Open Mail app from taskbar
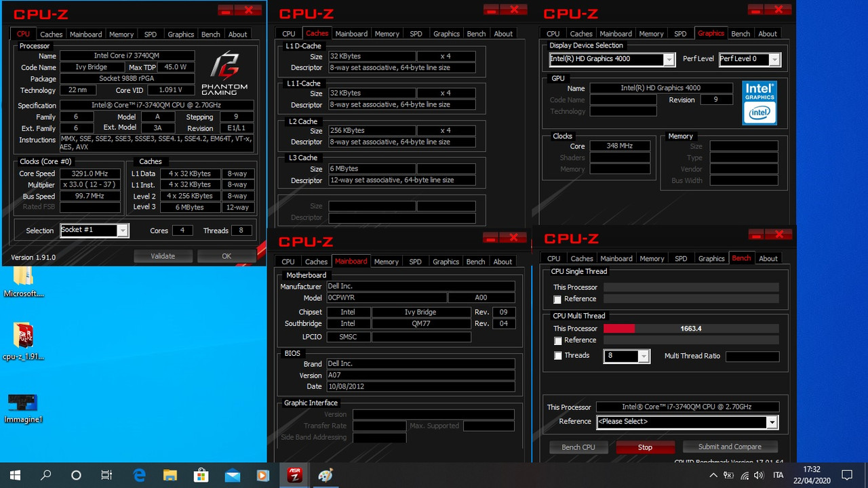This screenshot has width=868, height=488. (232, 475)
